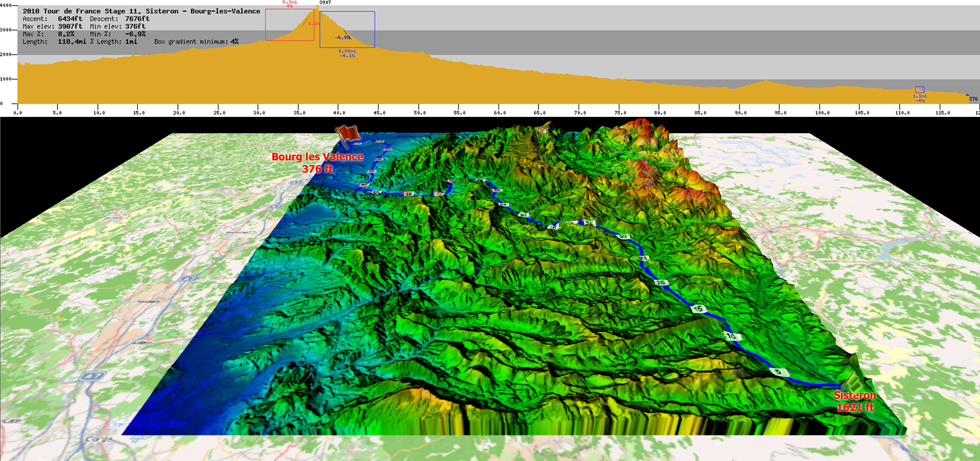Image resolution: width=980 pixels, height=461 pixels.
Task: Click mile marker 20 on the route
Action: [661, 282]
